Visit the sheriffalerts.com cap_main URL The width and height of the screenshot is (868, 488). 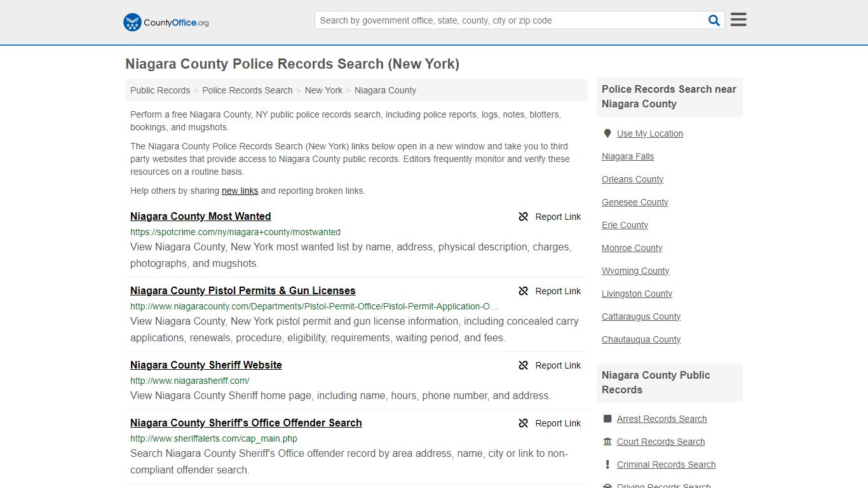[x=214, y=438]
